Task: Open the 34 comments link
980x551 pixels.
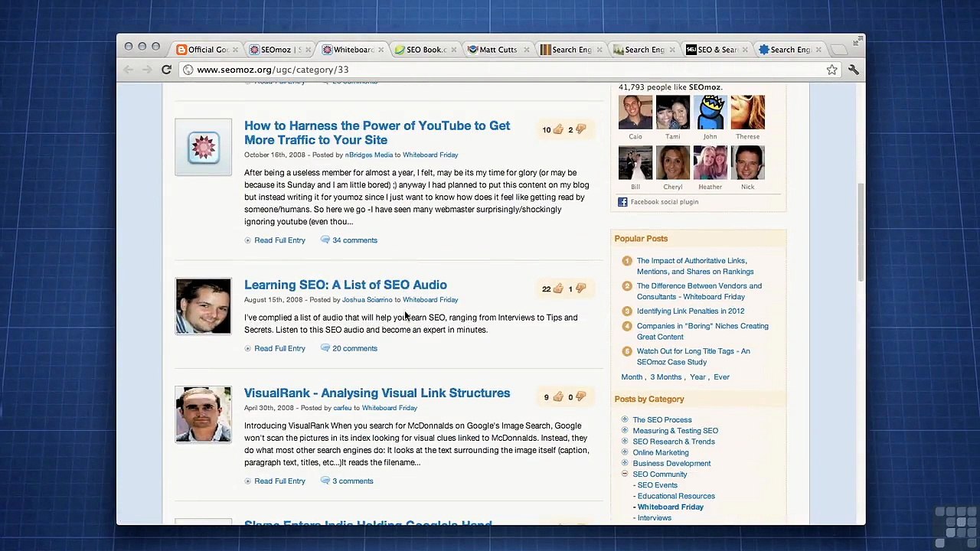Action: 354,240
